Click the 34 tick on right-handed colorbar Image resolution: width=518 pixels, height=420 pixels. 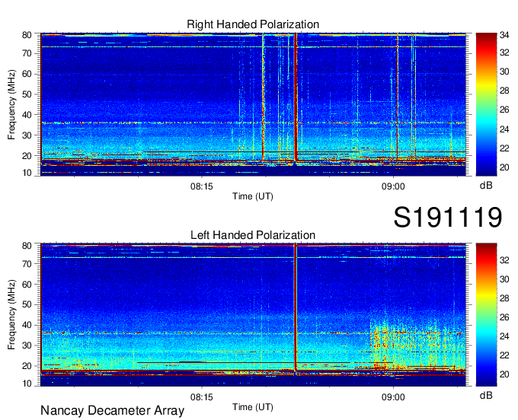[x=504, y=35]
